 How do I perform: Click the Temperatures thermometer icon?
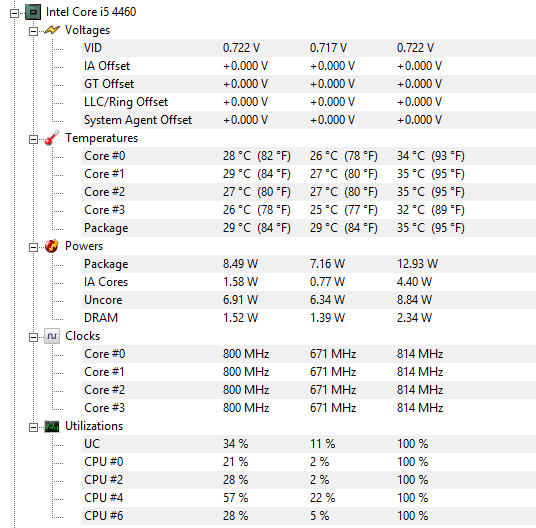click(x=52, y=138)
